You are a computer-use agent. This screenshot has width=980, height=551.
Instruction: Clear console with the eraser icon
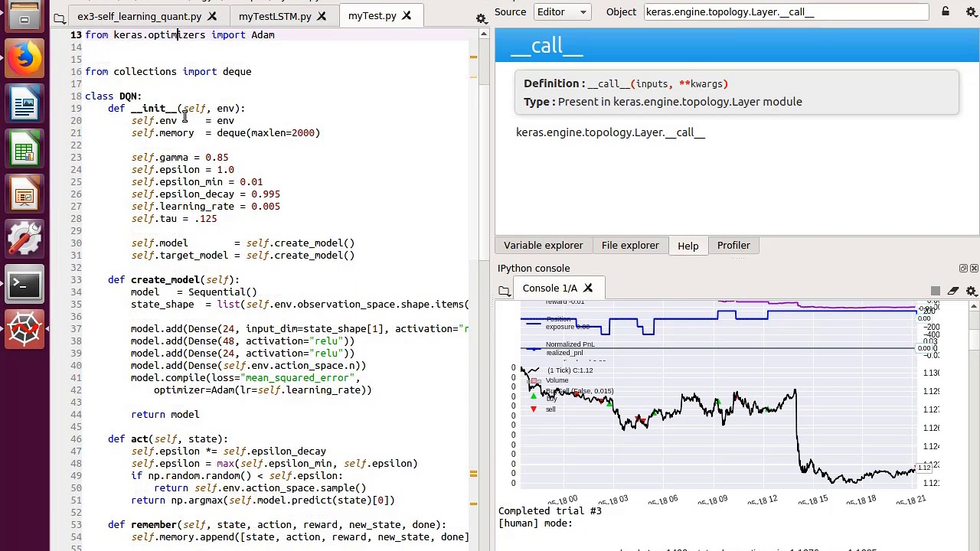pyautogui.click(x=953, y=291)
